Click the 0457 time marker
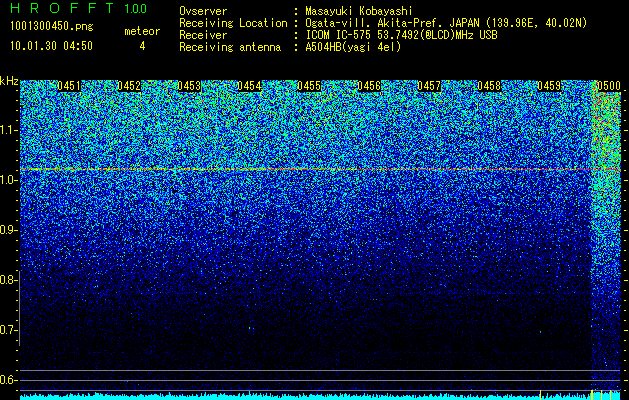The image size is (629, 400). point(429,86)
